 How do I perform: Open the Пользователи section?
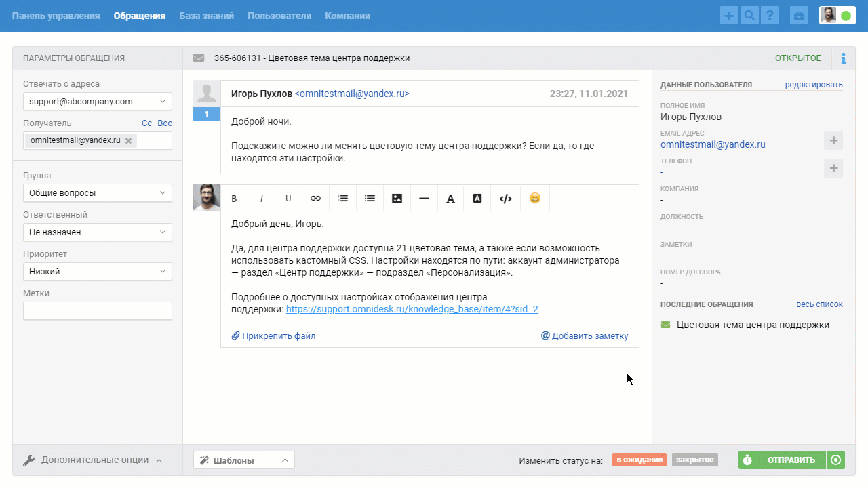click(x=280, y=14)
